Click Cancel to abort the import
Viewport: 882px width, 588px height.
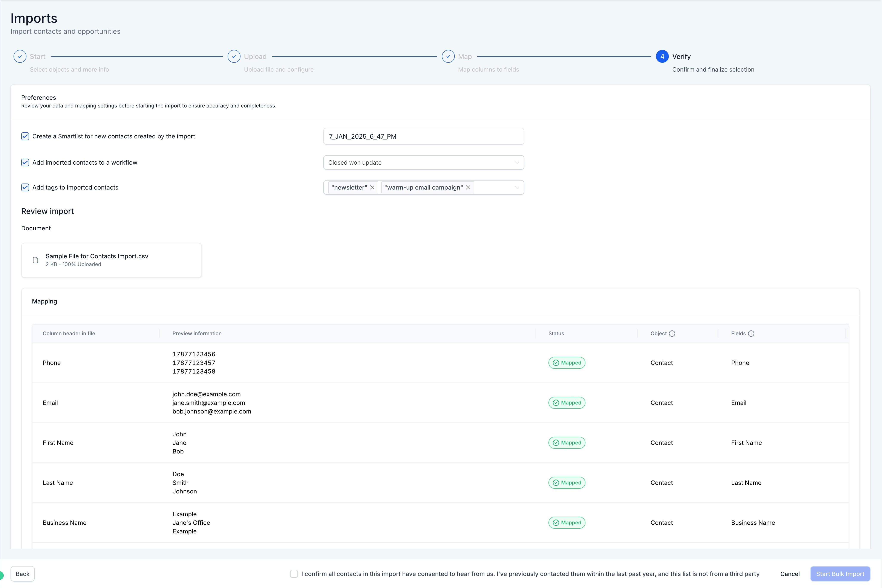coord(790,574)
